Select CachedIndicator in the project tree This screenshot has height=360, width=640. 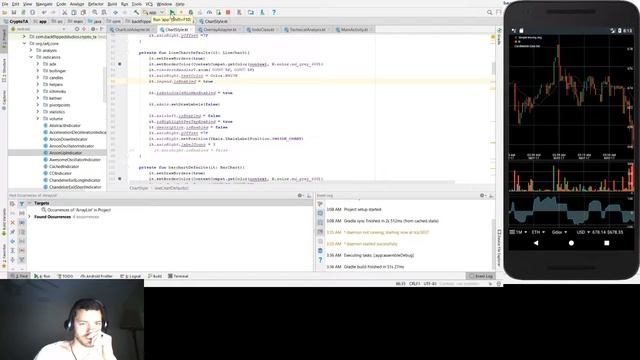[x=64, y=167]
